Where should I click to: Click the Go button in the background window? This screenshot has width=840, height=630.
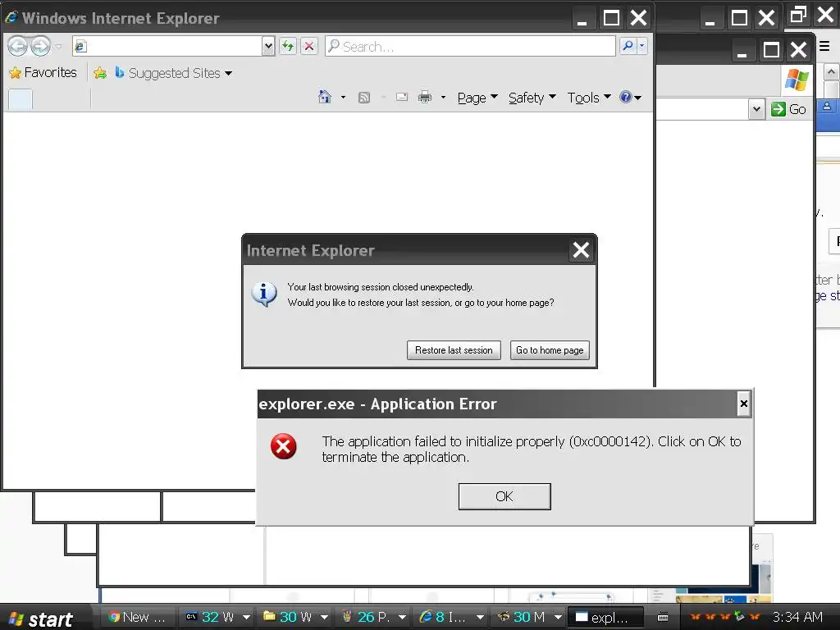[x=788, y=109]
